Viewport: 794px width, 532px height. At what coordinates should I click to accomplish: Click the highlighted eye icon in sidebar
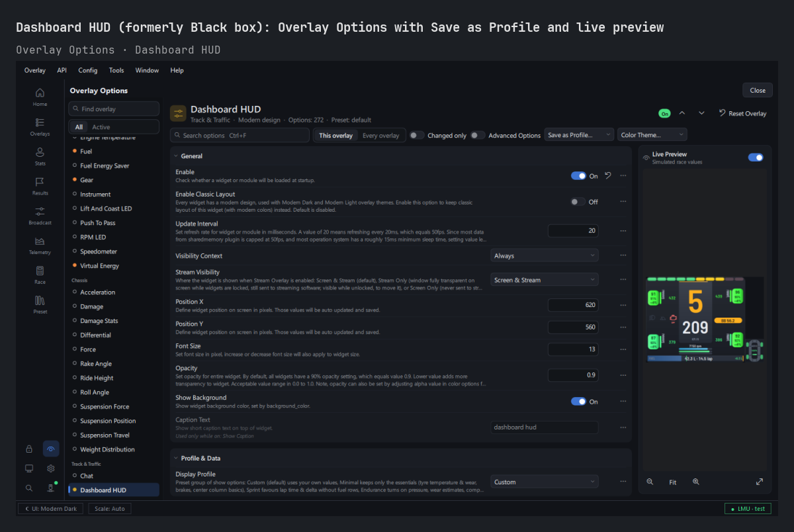point(51,449)
